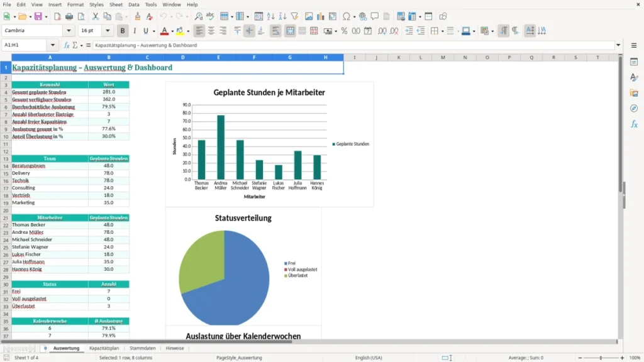Screen dimensions: 644x362
Task: Select row header 13
Action: pos(6,159)
